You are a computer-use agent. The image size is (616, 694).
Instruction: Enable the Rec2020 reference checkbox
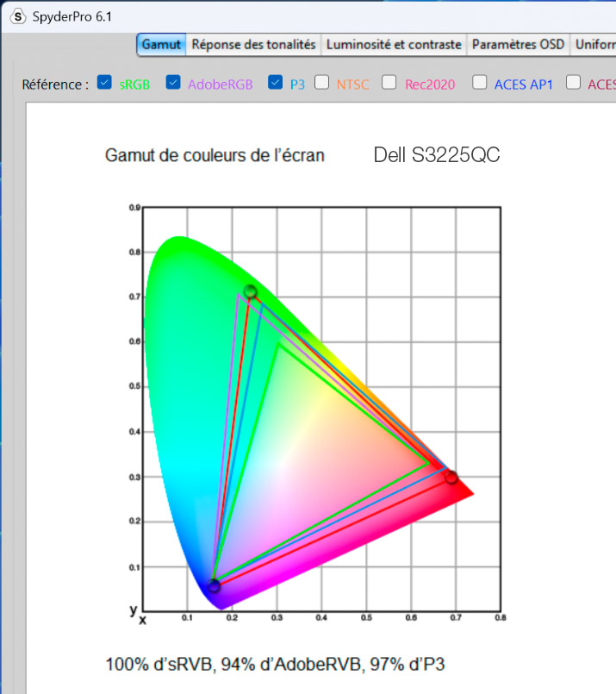click(x=389, y=82)
